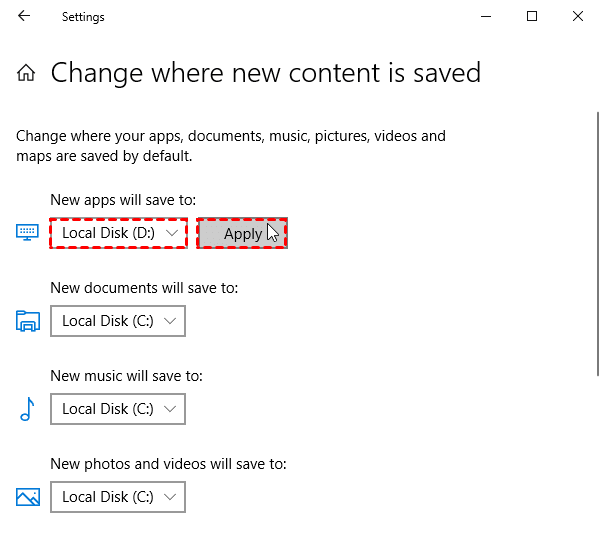Click the keyboard icon for new apps
This screenshot has height=537, width=601.
click(x=27, y=232)
